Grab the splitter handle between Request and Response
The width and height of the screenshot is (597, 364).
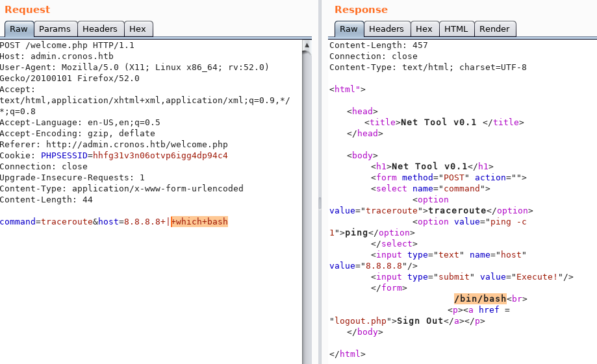coord(319,202)
